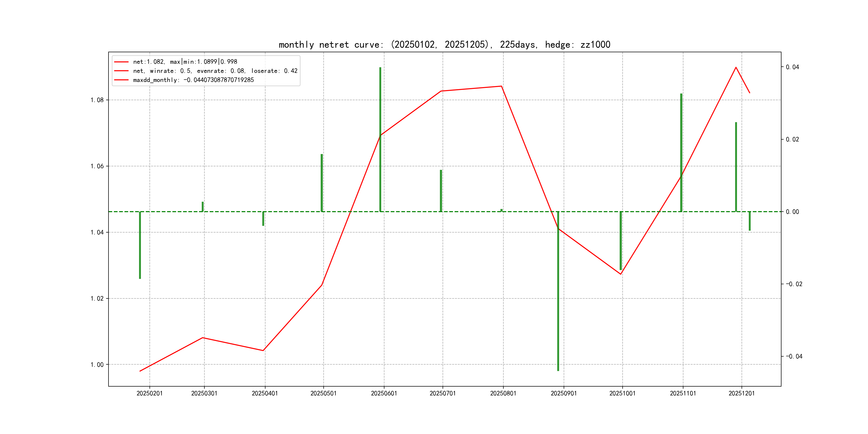Image resolution: width=868 pixels, height=434 pixels.
Task: Click the red line beside net:1.082 legend entry
Action: click(121, 62)
